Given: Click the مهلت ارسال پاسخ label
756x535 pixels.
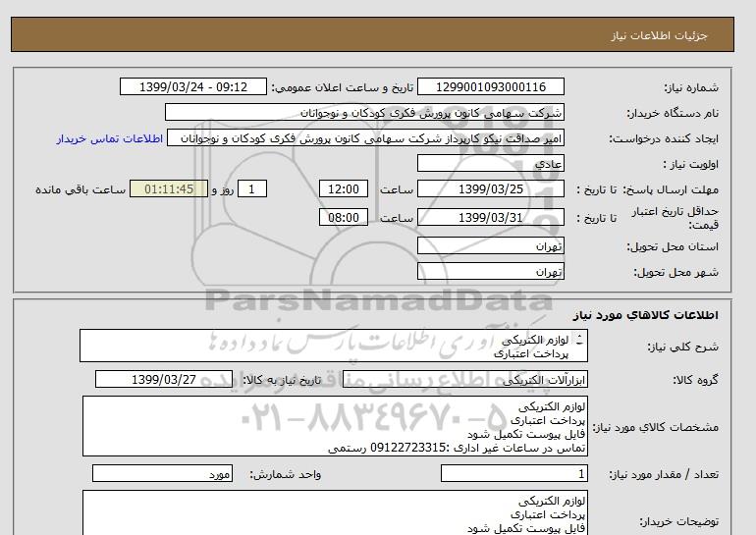Looking at the screenshot, I should [671, 189].
